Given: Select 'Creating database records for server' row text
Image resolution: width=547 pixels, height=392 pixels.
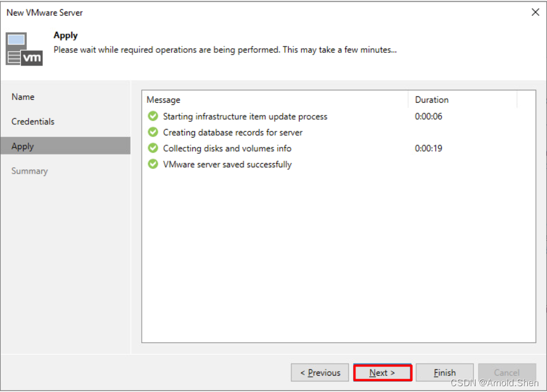Looking at the screenshot, I should point(233,132).
